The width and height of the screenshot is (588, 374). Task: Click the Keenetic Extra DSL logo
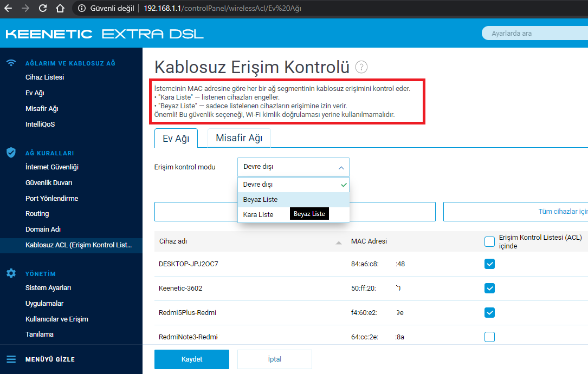[x=105, y=34]
